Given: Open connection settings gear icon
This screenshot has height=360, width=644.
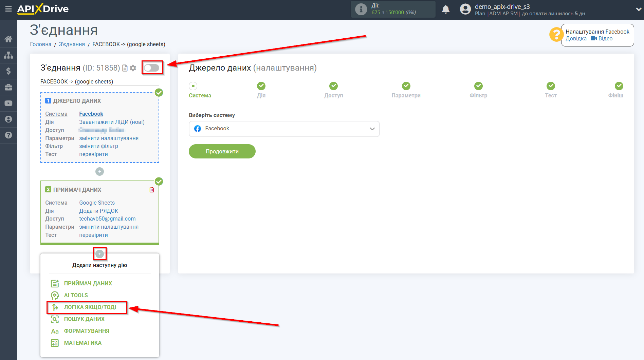Looking at the screenshot, I should [133, 68].
